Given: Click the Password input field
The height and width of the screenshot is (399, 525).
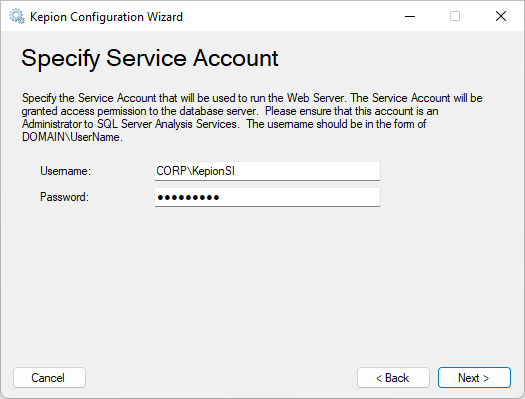Looking at the screenshot, I should (x=267, y=197).
